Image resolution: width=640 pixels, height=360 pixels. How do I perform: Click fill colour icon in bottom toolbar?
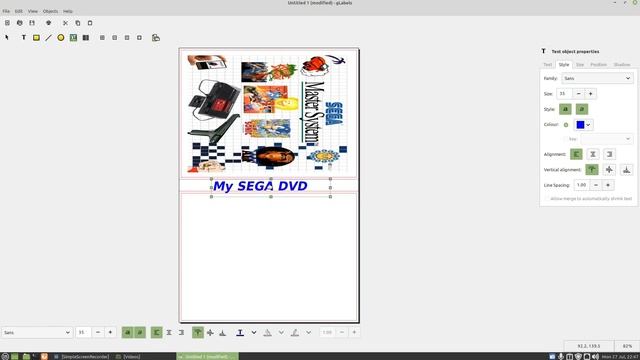tap(267, 333)
